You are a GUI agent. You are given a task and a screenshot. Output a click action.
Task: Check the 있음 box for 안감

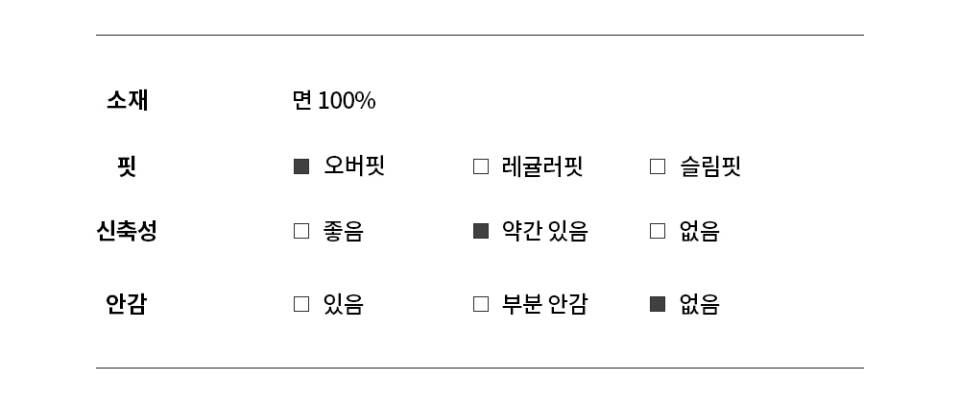301,305
